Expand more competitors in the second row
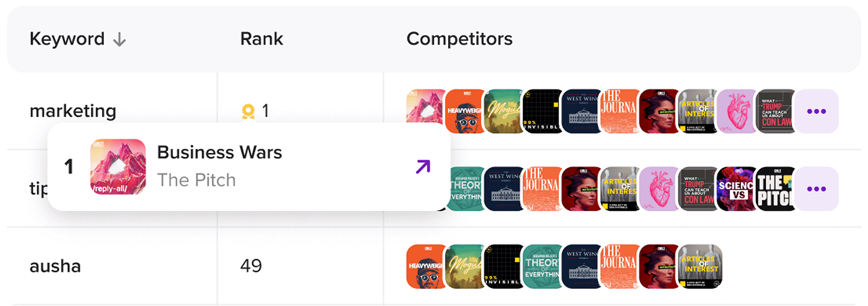The height and width of the screenshot is (306, 868). click(816, 189)
